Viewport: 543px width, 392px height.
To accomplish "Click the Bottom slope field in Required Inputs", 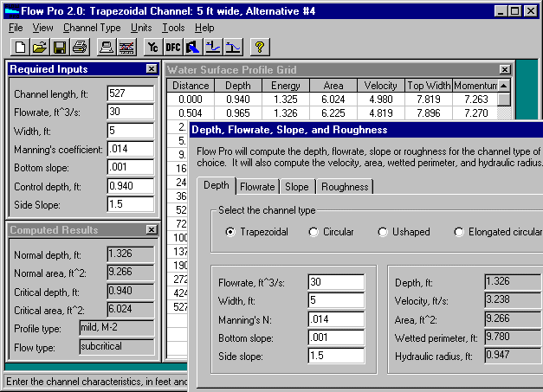I will (131, 167).
